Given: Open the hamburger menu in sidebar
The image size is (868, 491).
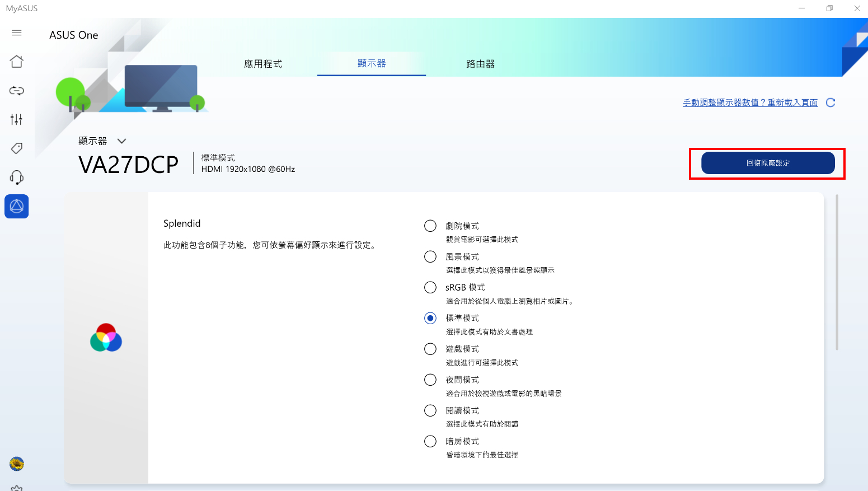Looking at the screenshot, I should pyautogui.click(x=17, y=33).
